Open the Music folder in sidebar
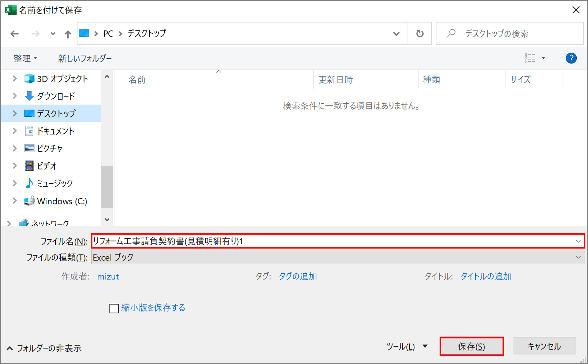 coord(55,183)
